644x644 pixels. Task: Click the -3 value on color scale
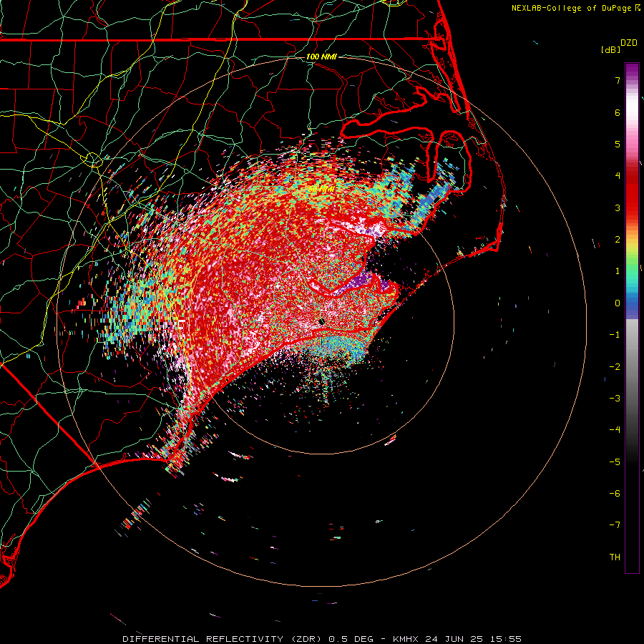[x=615, y=399]
